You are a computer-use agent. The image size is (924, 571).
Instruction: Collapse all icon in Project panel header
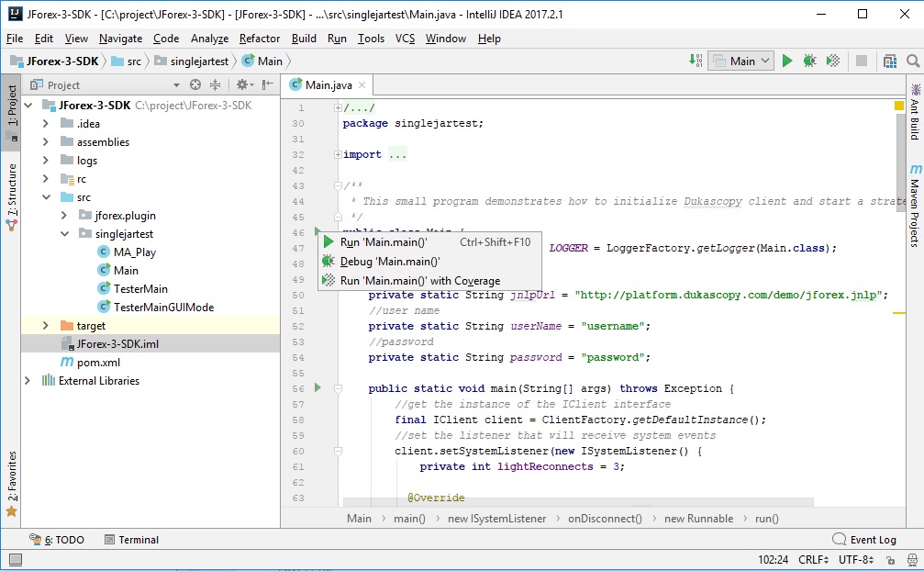pos(215,84)
